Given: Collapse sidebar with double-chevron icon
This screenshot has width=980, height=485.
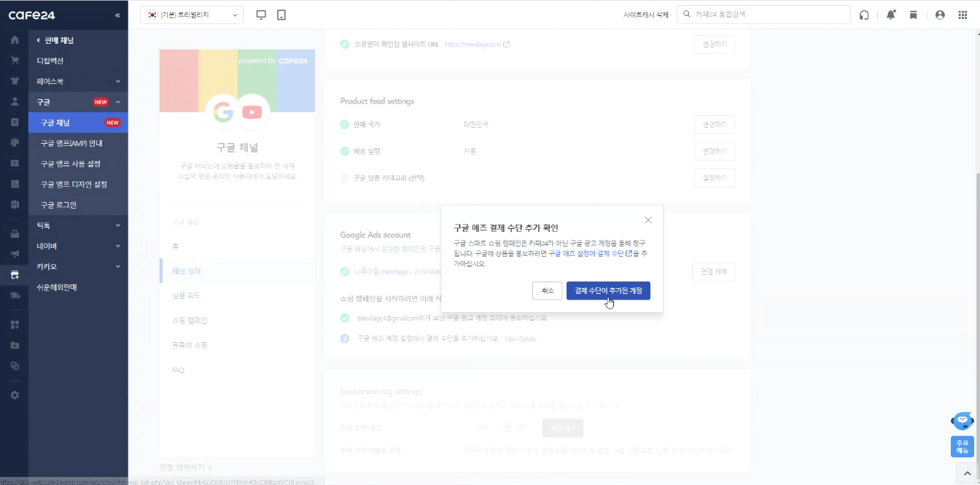Looking at the screenshot, I should (117, 15).
